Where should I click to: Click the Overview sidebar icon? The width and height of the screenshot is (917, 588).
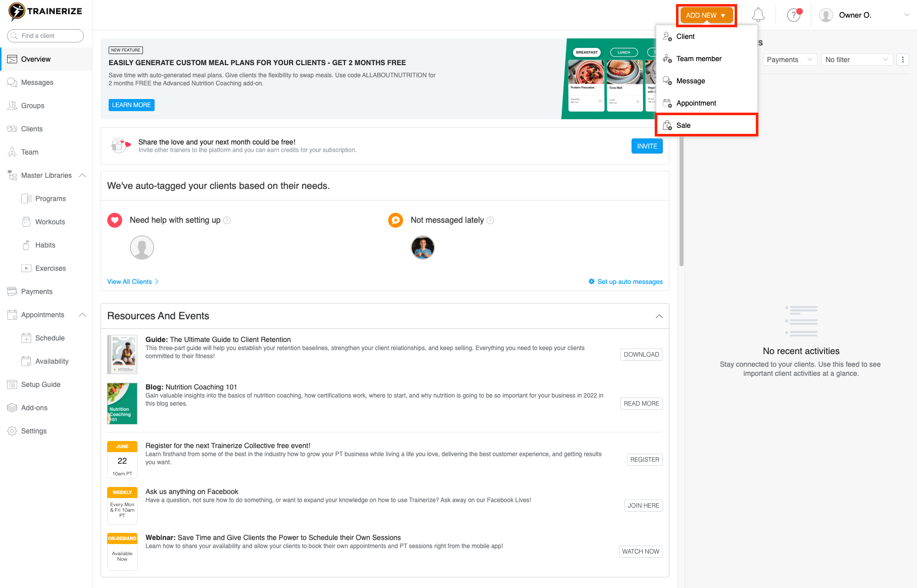tap(12, 59)
